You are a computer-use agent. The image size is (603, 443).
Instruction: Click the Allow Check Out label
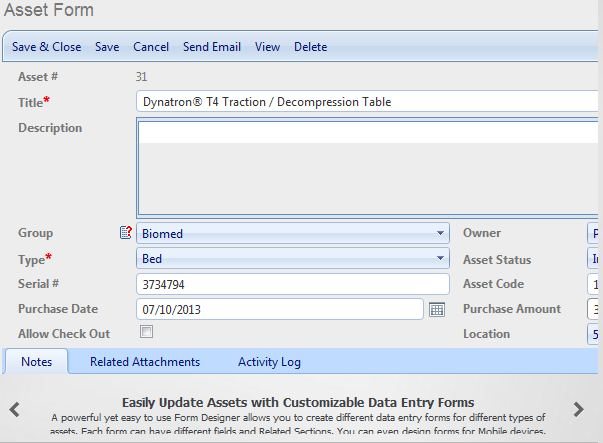[64, 334]
